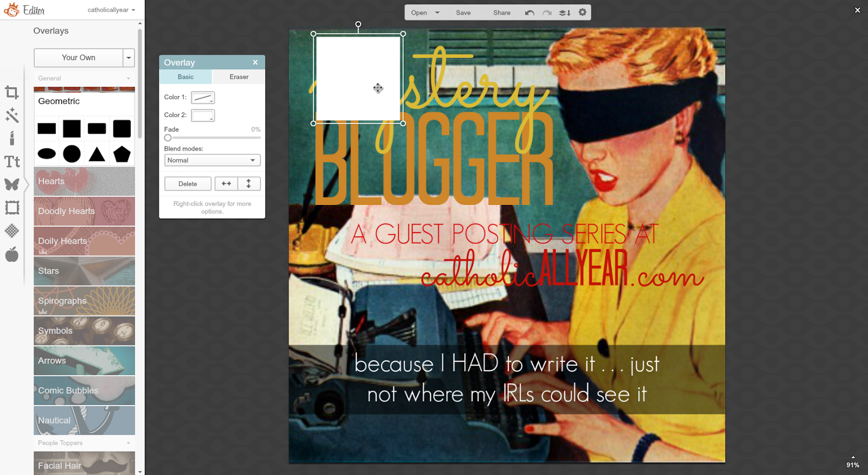Switch to the Eraser tab
Image resolution: width=868 pixels, height=475 pixels.
pyautogui.click(x=239, y=77)
